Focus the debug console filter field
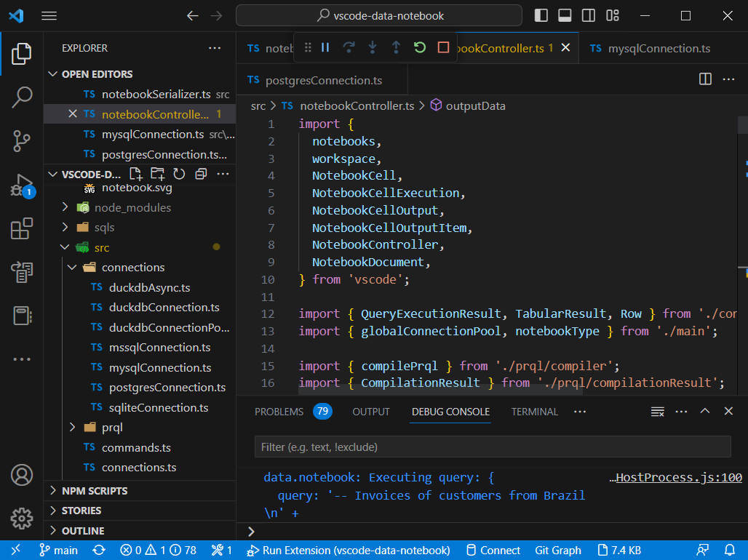Image resolution: width=748 pixels, height=560 pixels. point(492,447)
